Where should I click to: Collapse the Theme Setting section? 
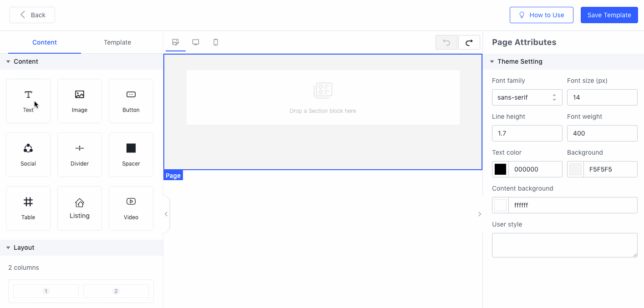pyautogui.click(x=492, y=61)
